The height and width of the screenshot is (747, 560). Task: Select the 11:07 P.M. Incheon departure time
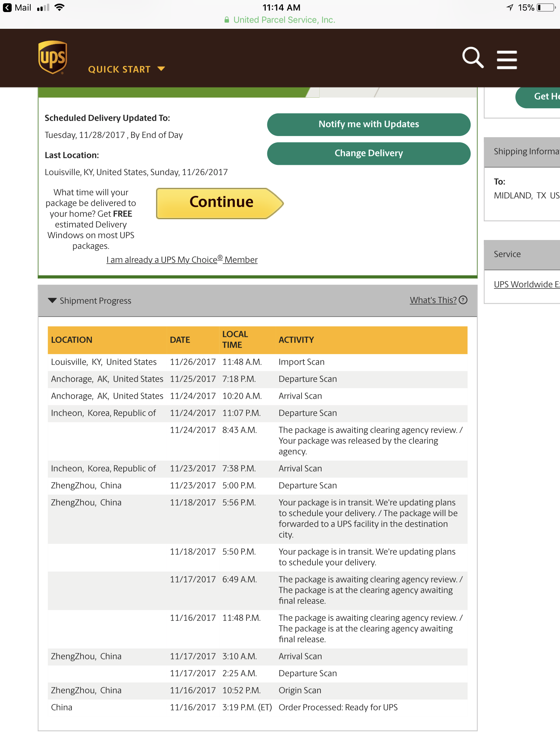[x=241, y=413]
